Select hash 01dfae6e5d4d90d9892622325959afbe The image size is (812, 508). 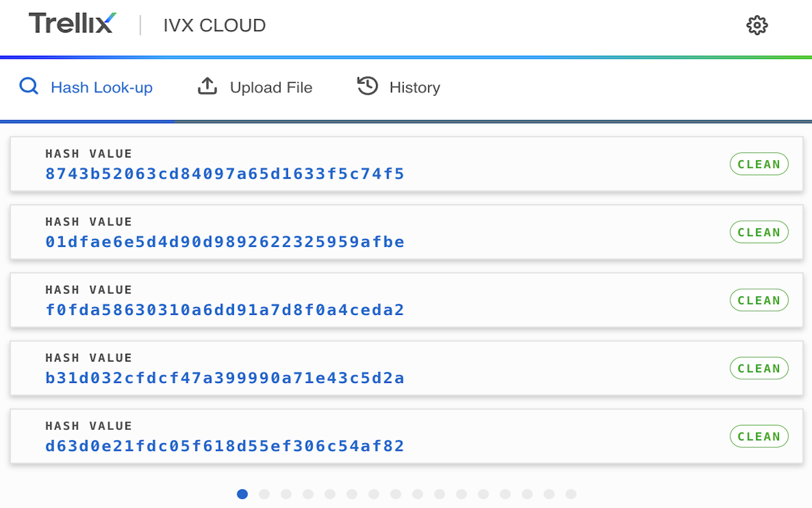(225, 242)
